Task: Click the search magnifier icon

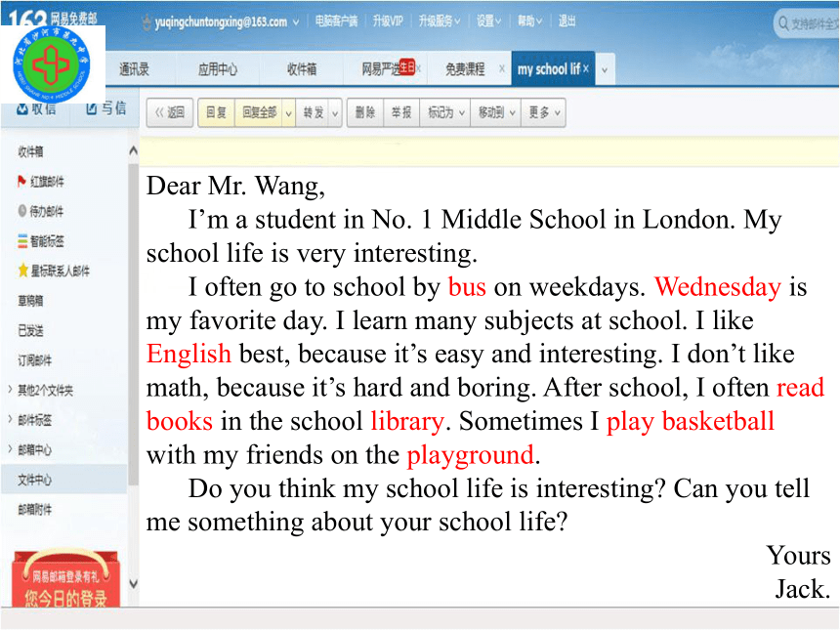Action: tap(783, 23)
